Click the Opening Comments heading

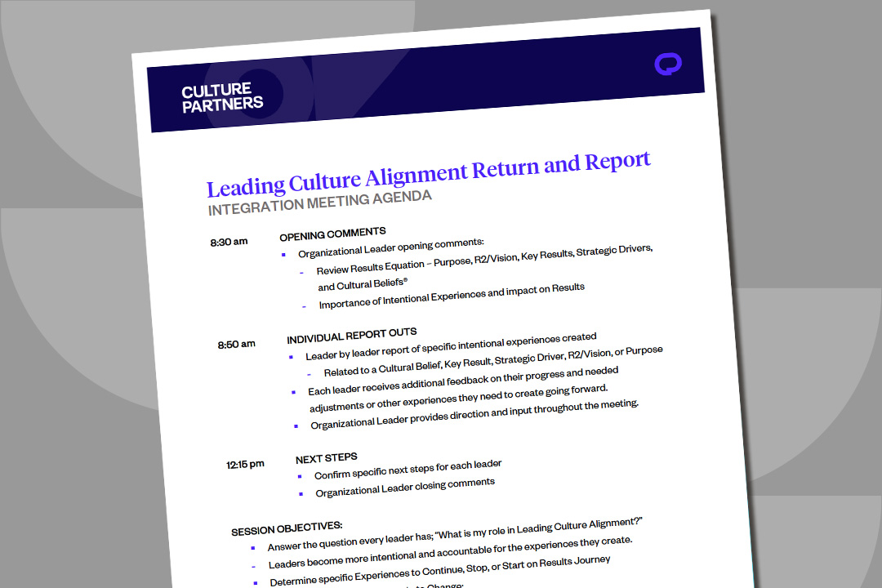[332, 234]
